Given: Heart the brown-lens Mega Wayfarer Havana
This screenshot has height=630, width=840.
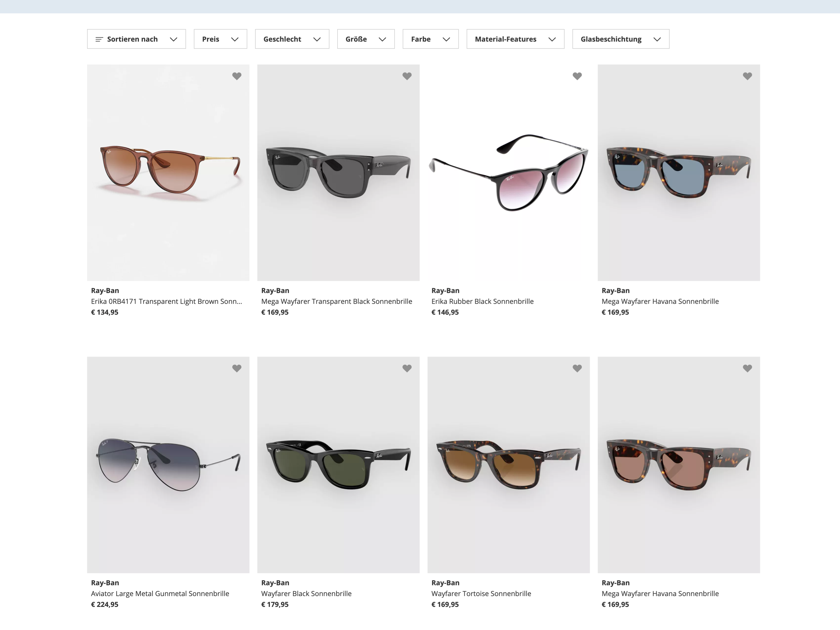Looking at the screenshot, I should 747,368.
